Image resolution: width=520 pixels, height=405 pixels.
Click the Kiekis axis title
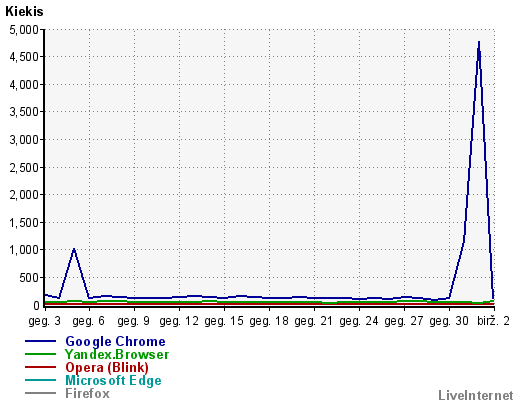(x=24, y=11)
